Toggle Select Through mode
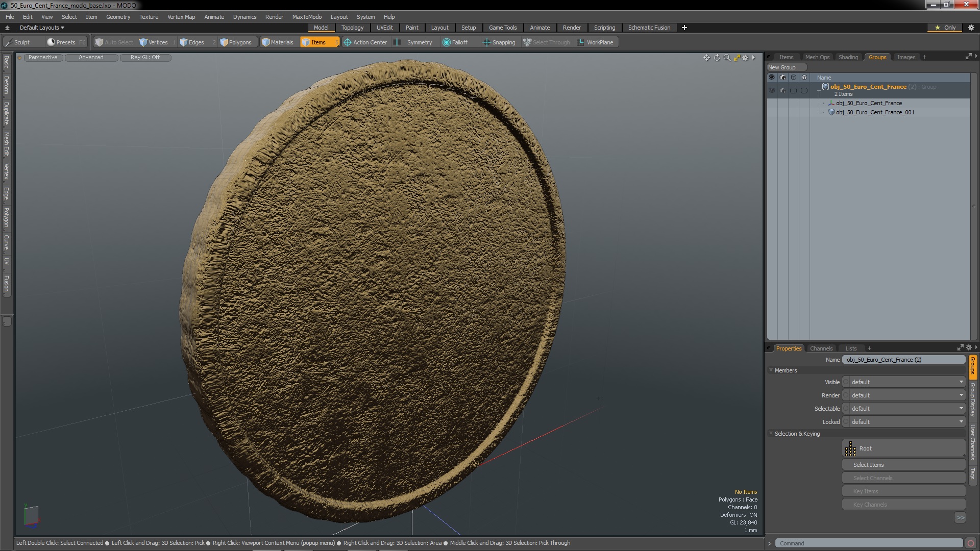The width and height of the screenshot is (980, 551). 547,42
